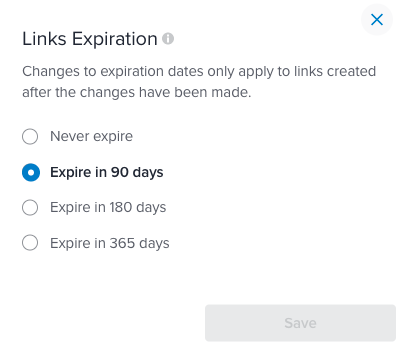Select the Never expire radio button
This screenshot has height=363, width=413.
(30, 137)
